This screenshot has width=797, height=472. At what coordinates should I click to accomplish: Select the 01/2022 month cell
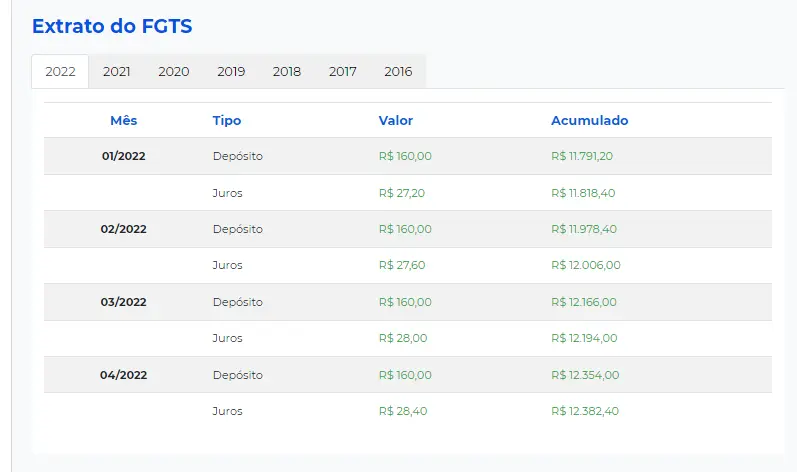click(124, 156)
